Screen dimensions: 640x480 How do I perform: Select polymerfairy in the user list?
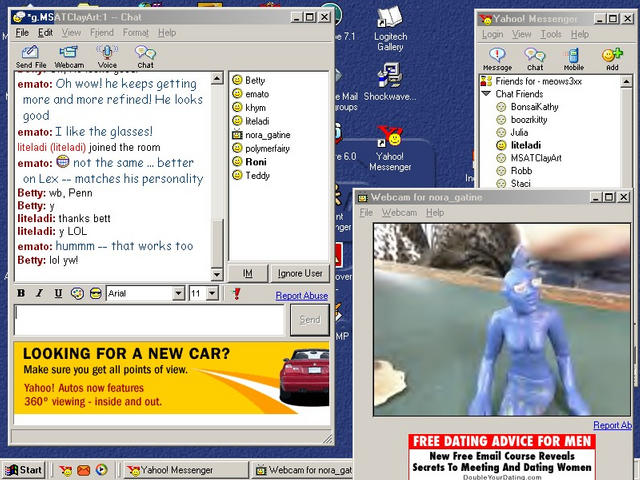261,148
